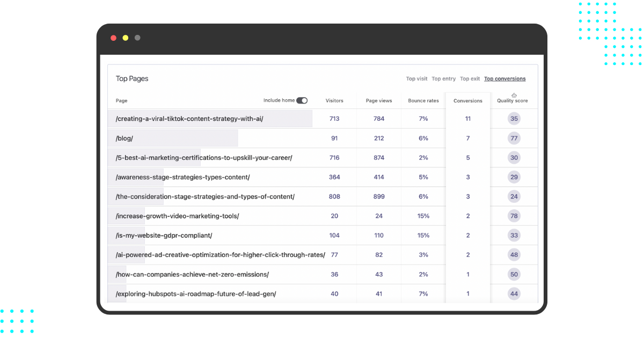Open the viral TikTok content strategy page

(189, 119)
